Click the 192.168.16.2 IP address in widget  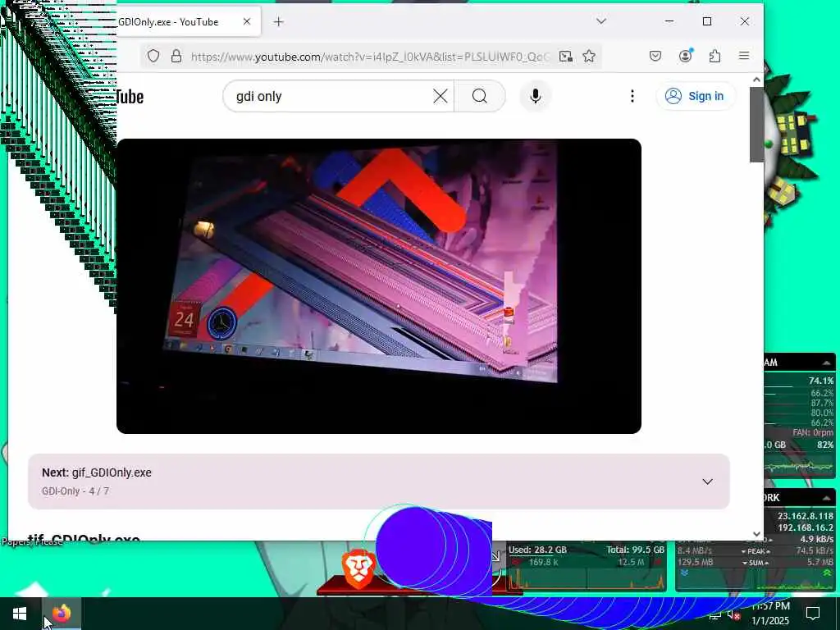point(806,527)
